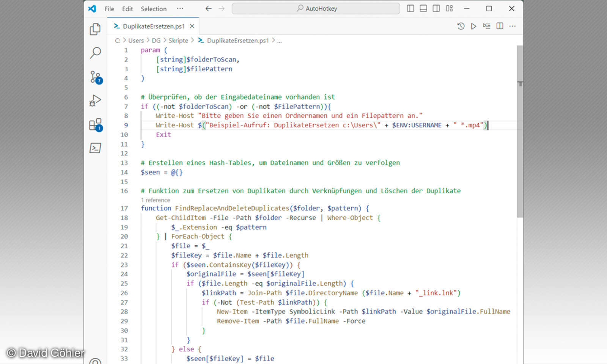The height and width of the screenshot is (364, 607).
Task: Open the Explorer view in activity bar
Action: [95, 29]
